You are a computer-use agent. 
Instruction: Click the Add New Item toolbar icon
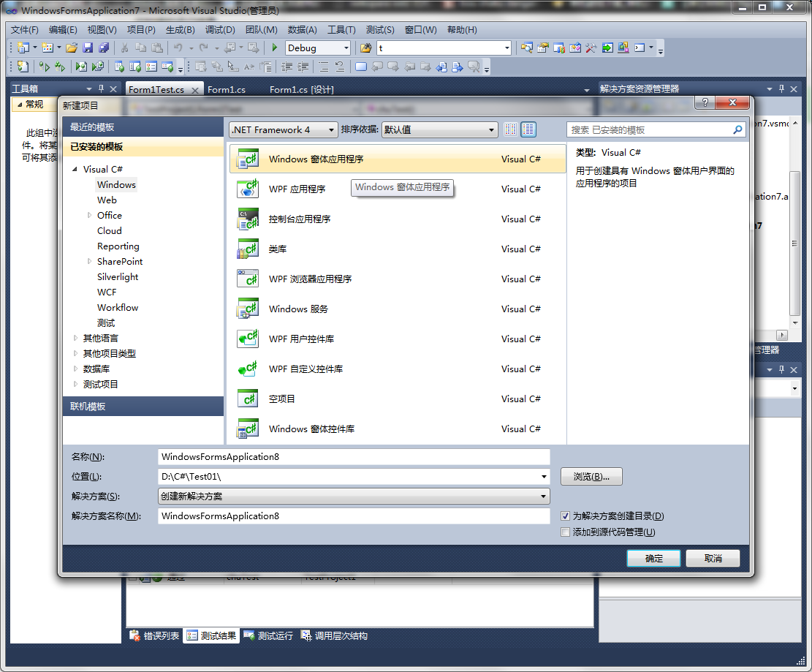(48, 48)
